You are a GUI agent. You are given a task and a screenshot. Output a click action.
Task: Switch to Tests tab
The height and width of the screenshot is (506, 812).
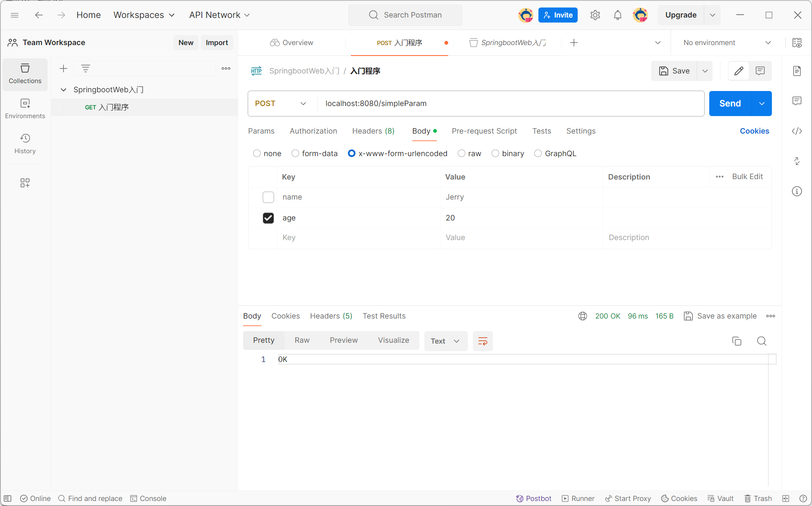click(542, 131)
